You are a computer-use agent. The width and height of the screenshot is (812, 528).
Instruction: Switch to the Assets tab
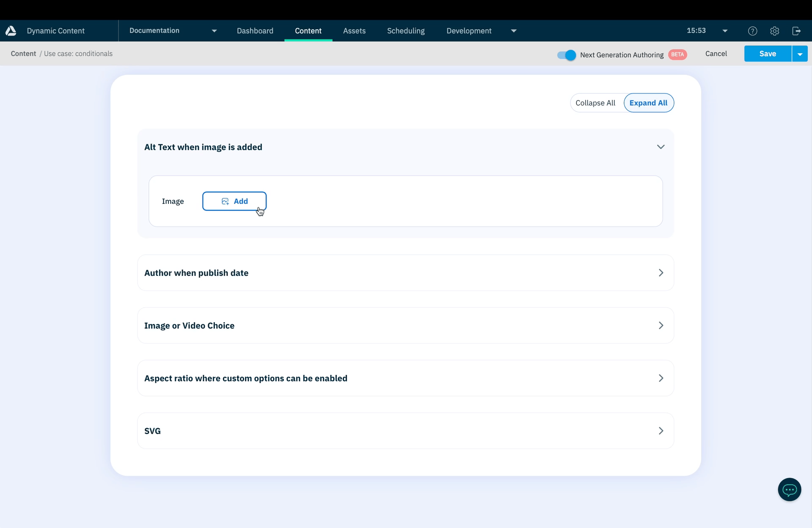click(354, 31)
